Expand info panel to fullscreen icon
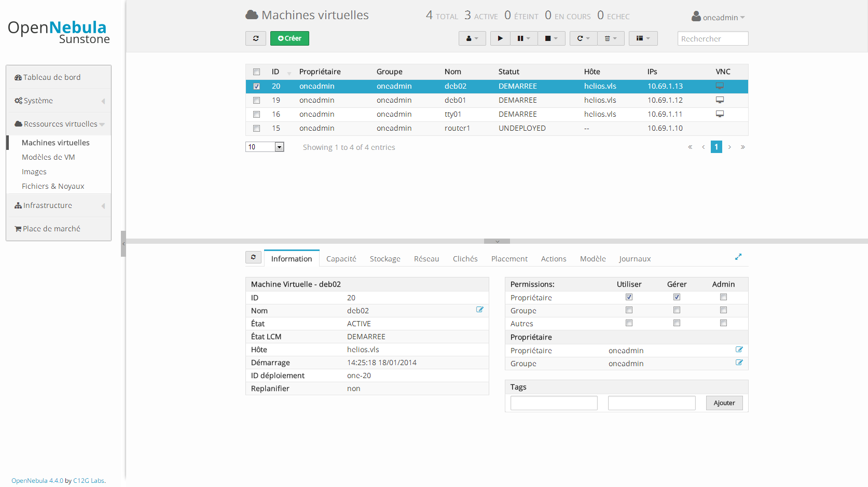Screen dimensions: 868x487 coord(738,257)
